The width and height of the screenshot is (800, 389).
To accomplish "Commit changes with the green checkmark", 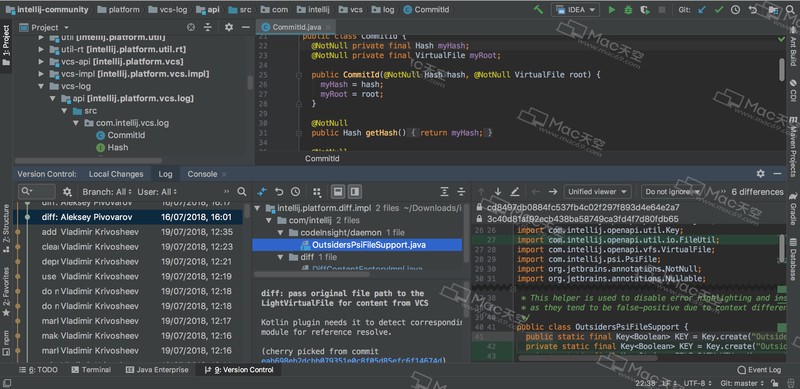I will pos(718,10).
